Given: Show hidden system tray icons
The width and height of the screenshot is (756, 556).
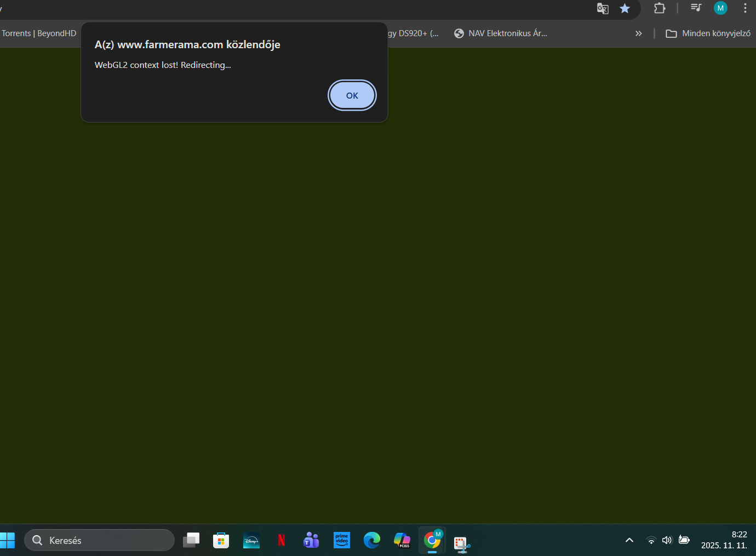Looking at the screenshot, I should click(629, 541).
